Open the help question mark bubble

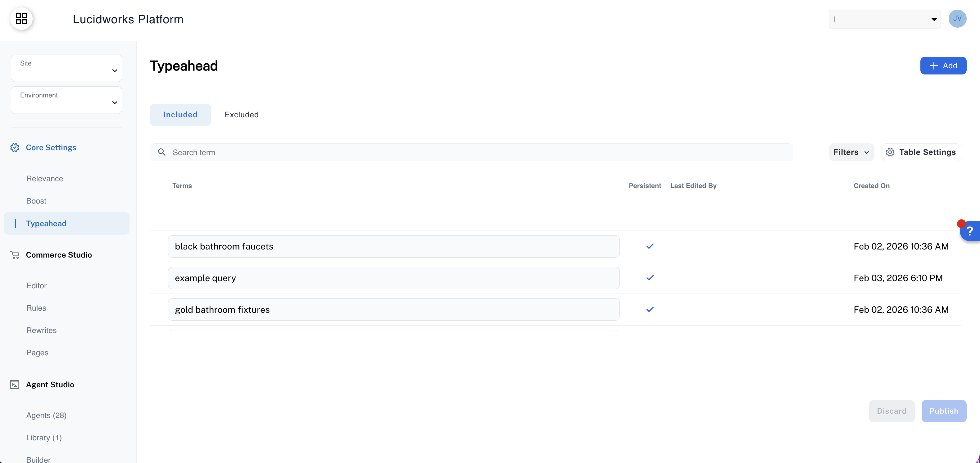coord(969,231)
